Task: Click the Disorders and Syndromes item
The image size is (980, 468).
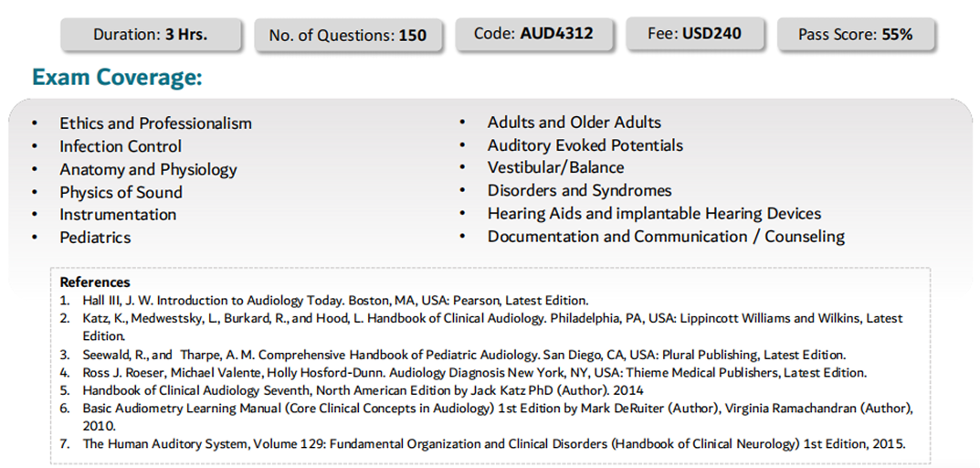Action: click(x=579, y=190)
